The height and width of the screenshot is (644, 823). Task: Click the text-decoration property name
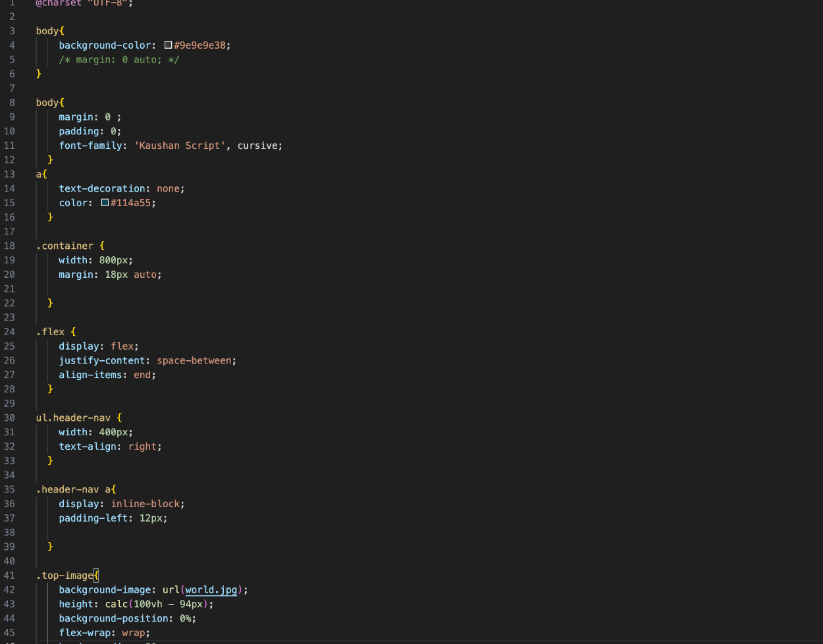click(x=102, y=188)
